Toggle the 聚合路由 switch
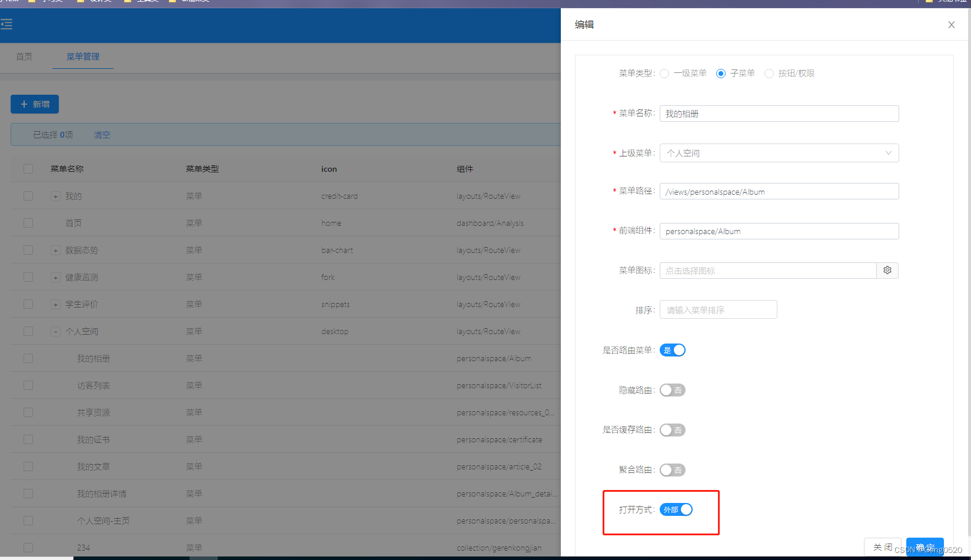 tap(673, 470)
